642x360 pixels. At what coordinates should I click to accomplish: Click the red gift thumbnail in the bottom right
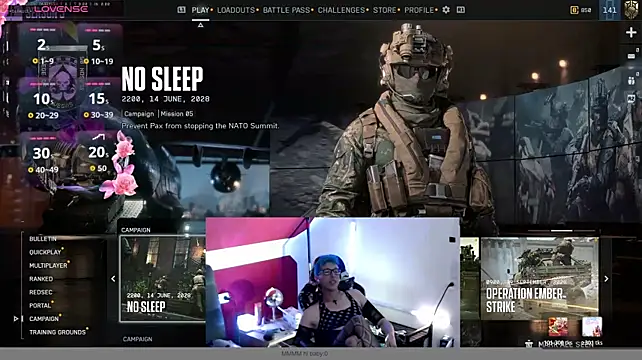pos(558,327)
